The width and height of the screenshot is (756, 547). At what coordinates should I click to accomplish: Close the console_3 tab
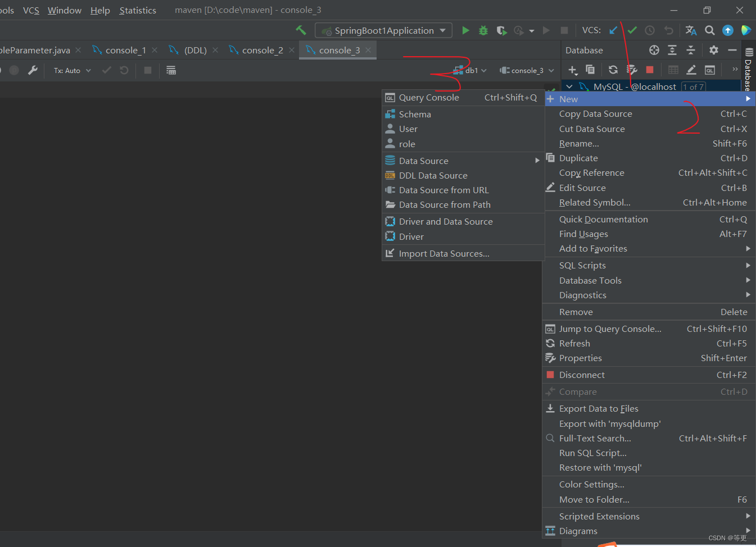point(368,50)
